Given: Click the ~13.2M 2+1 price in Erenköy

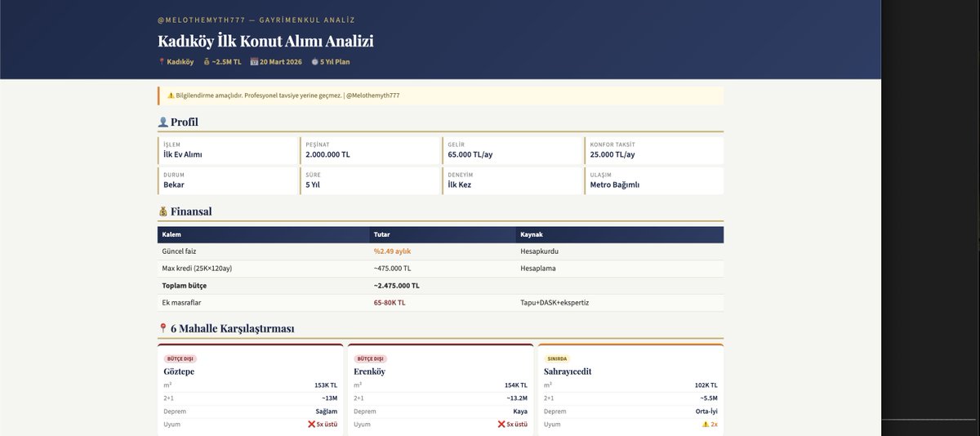Looking at the screenshot, I should coord(517,398).
